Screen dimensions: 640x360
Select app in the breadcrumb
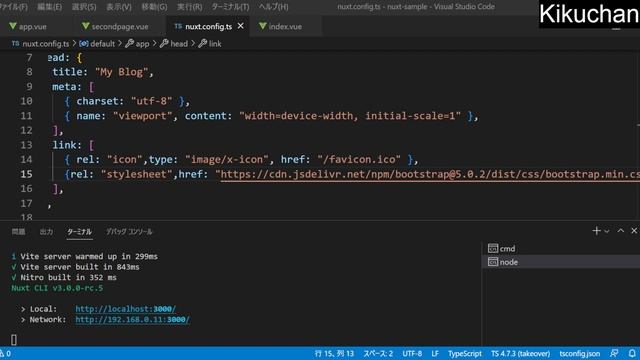(142, 44)
